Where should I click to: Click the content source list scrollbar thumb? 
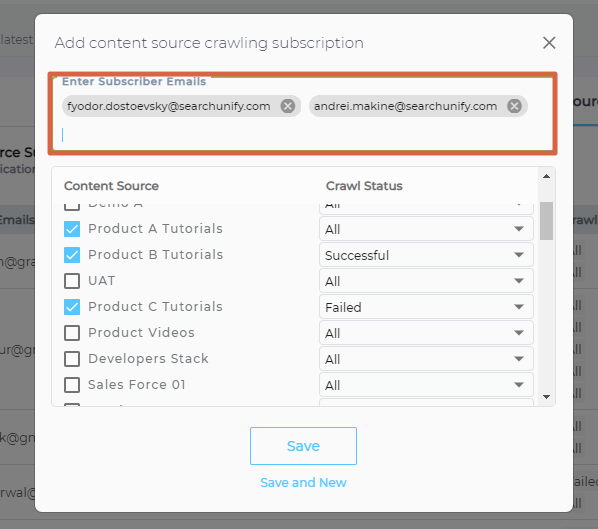pos(546,221)
